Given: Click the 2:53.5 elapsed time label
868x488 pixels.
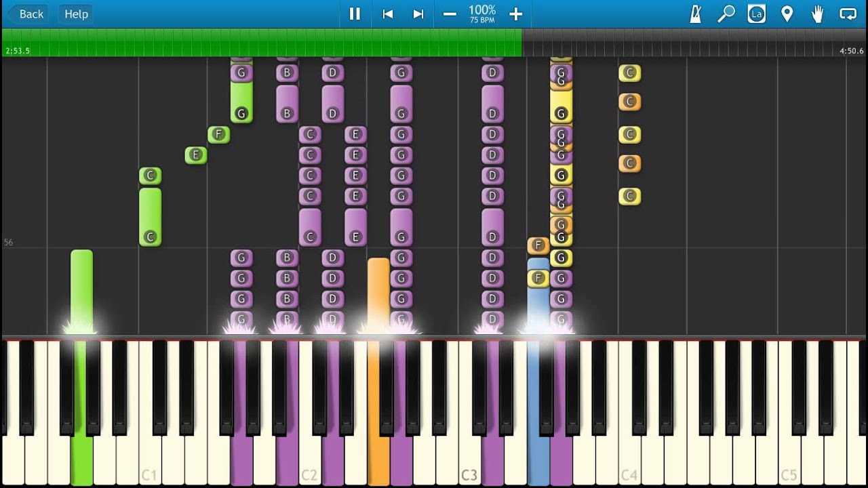Looking at the screenshot, I should 18,51.
